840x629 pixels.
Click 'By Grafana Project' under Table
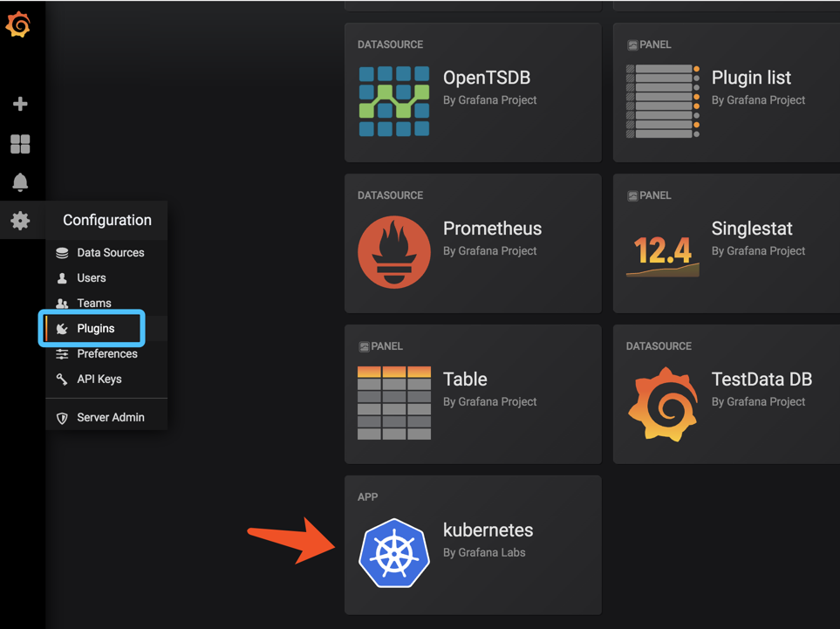coord(489,402)
